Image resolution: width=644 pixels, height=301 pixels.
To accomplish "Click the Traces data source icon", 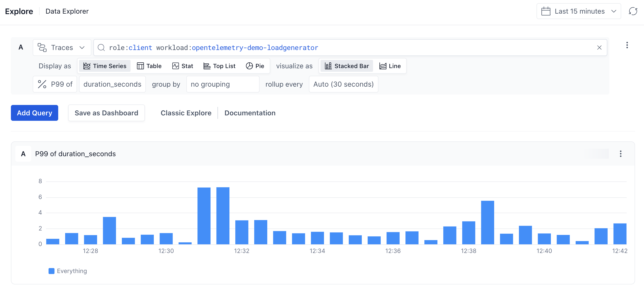I will pyautogui.click(x=42, y=48).
